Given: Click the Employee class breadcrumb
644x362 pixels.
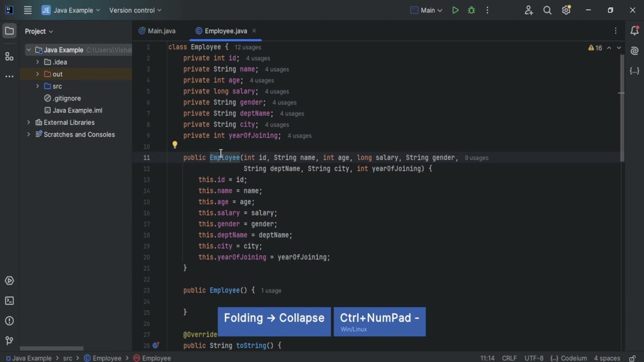Looking at the screenshot, I should coord(103,358).
